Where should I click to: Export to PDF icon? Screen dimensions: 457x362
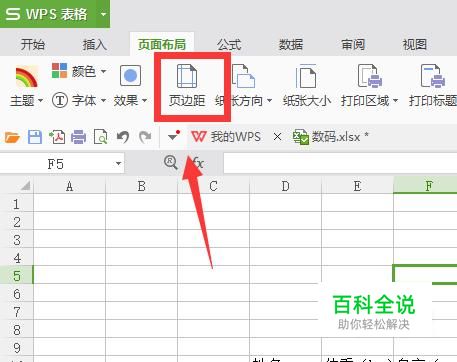pos(57,137)
